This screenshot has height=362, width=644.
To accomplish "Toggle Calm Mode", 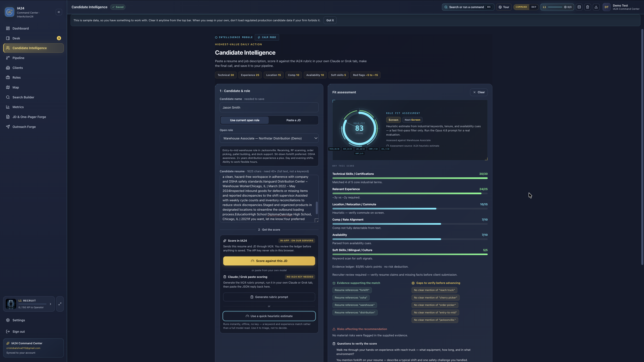I will (267, 37).
